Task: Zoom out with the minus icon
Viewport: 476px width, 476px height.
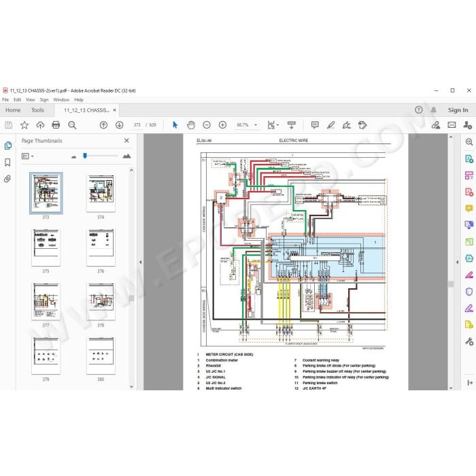Action: pyautogui.click(x=207, y=124)
